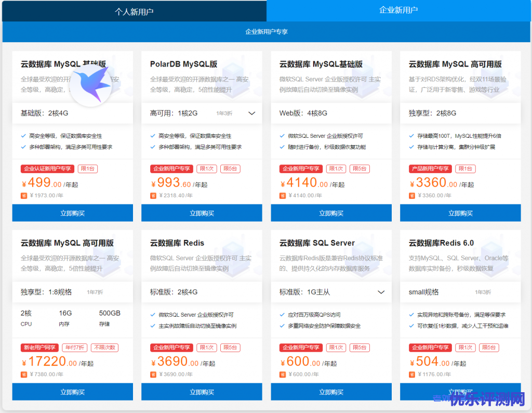Viewport: 532px width, 413px height.
Task: Expand the 高可用：1核2G spec dropdown
Action: [252, 113]
